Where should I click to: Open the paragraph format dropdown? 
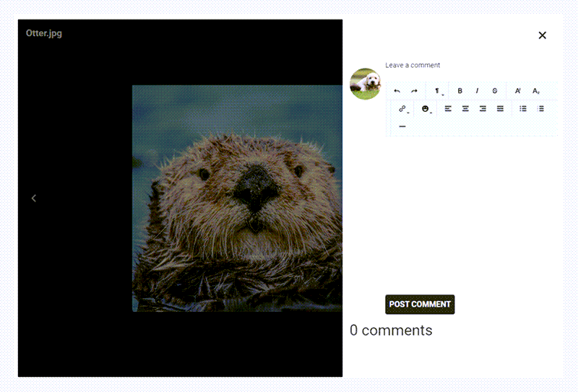pyautogui.click(x=438, y=92)
